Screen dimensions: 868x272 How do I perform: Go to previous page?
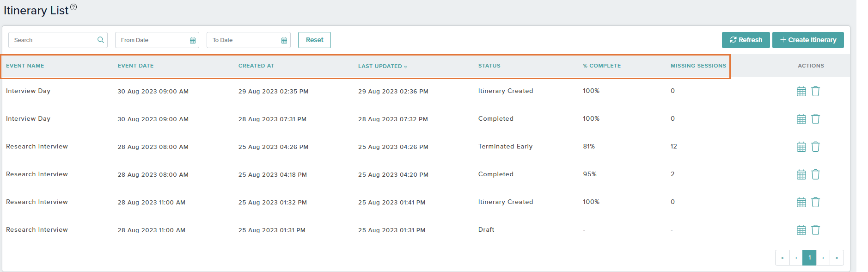coord(796,258)
